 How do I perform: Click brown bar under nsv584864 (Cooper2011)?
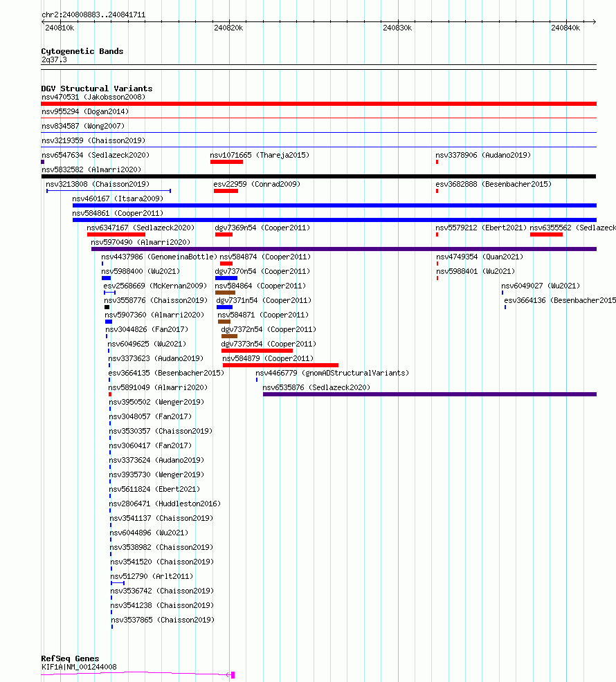tap(226, 293)
